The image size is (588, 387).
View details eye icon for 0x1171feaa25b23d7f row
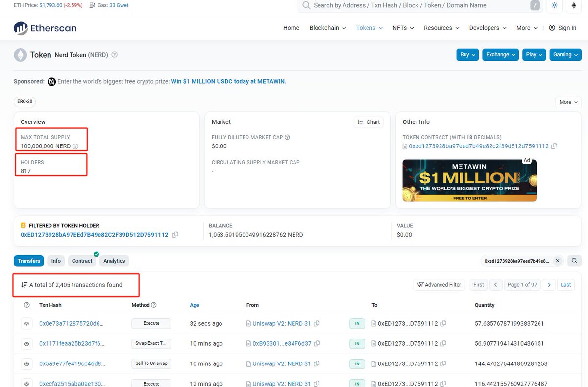click(27, 344)
